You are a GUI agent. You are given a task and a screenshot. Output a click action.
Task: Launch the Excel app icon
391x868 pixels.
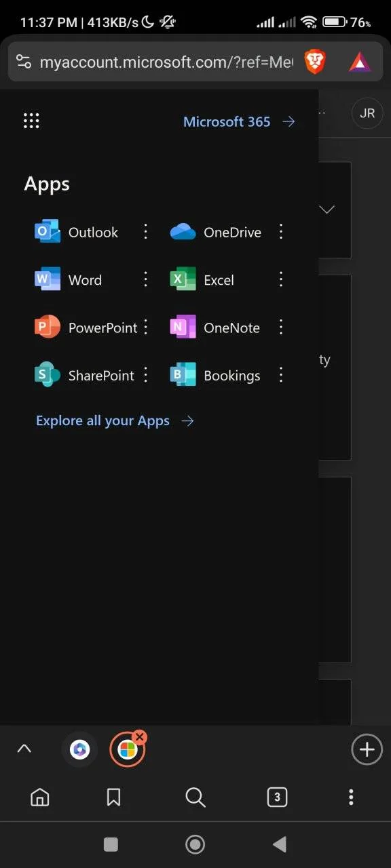click(183, 279)
